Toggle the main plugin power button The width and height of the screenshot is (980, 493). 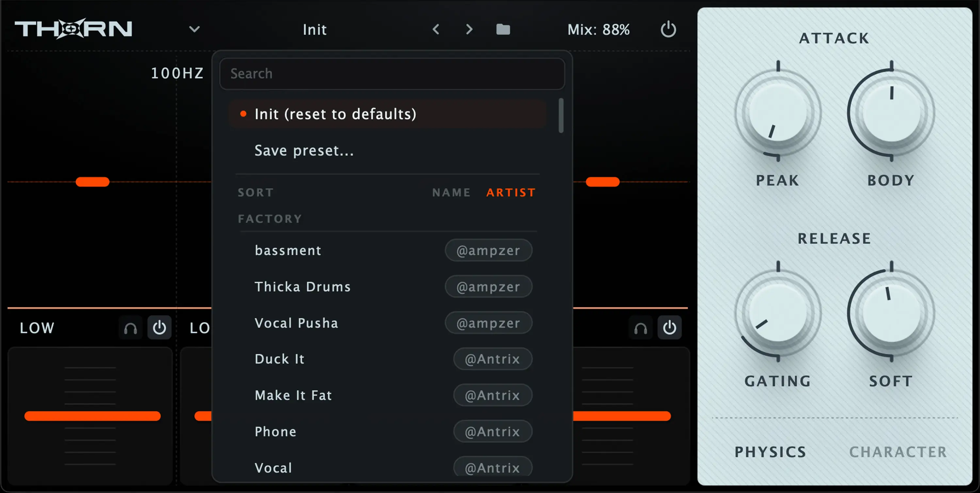click(x=668, y=29)
